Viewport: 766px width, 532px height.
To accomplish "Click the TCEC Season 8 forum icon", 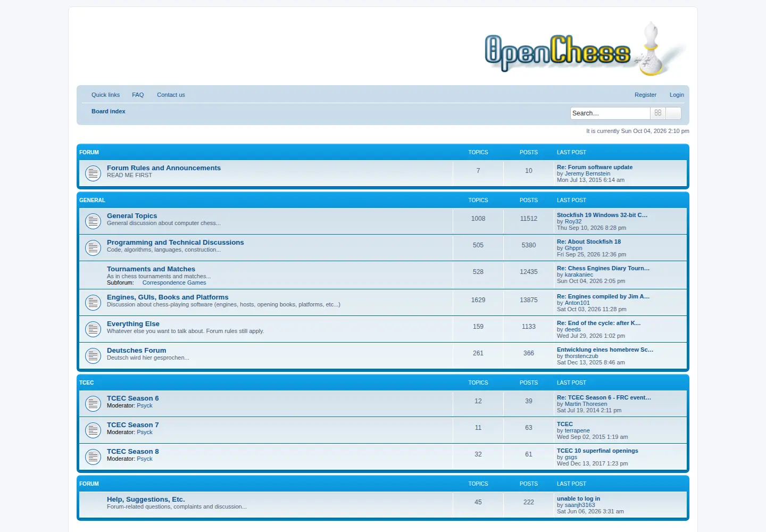I will tap(93, 457).
